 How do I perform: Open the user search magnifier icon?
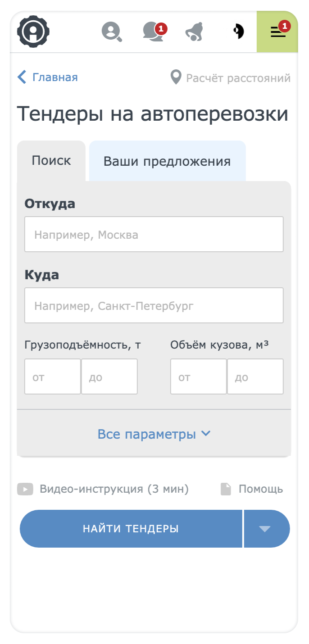(x=111, y=32)
